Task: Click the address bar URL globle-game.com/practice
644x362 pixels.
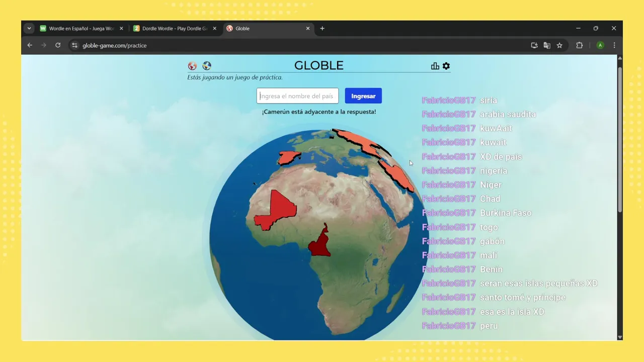Action: 115,45
